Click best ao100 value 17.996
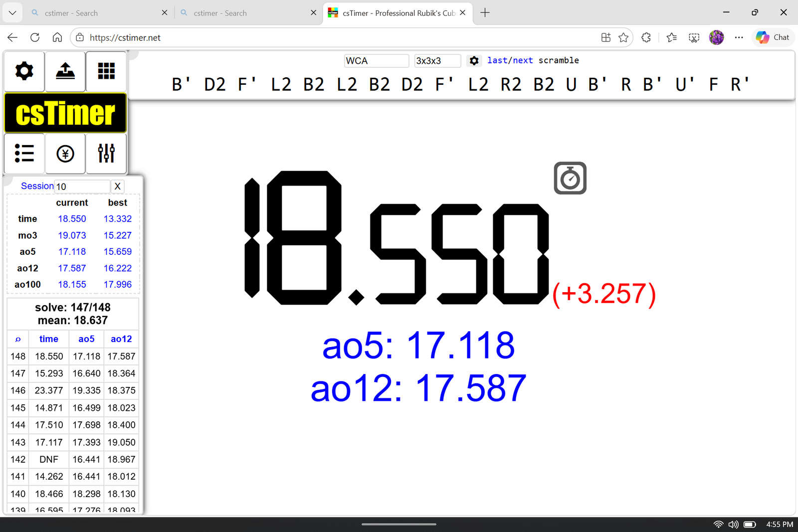The width and height of the screenshot is (798, 532). pos(118,285)
